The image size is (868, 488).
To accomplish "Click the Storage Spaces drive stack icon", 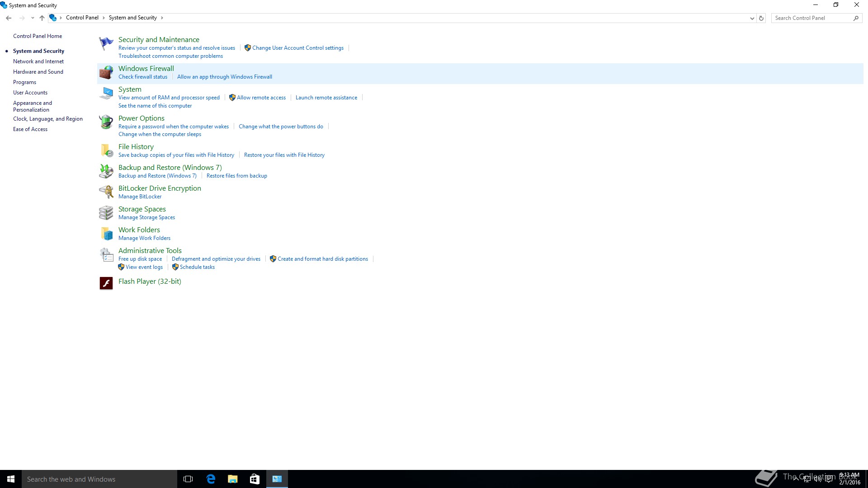I will [x=106, y=213].
